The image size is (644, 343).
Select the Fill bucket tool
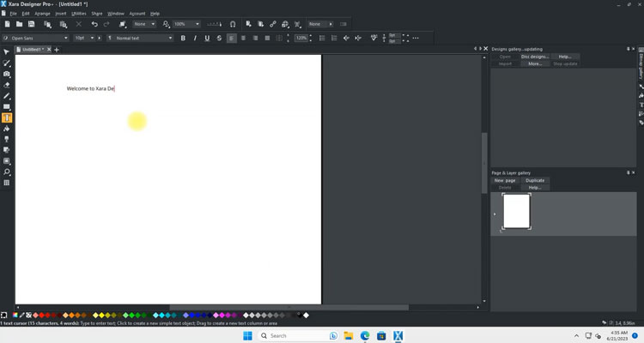pyautogui.click(x=7, y=129)
